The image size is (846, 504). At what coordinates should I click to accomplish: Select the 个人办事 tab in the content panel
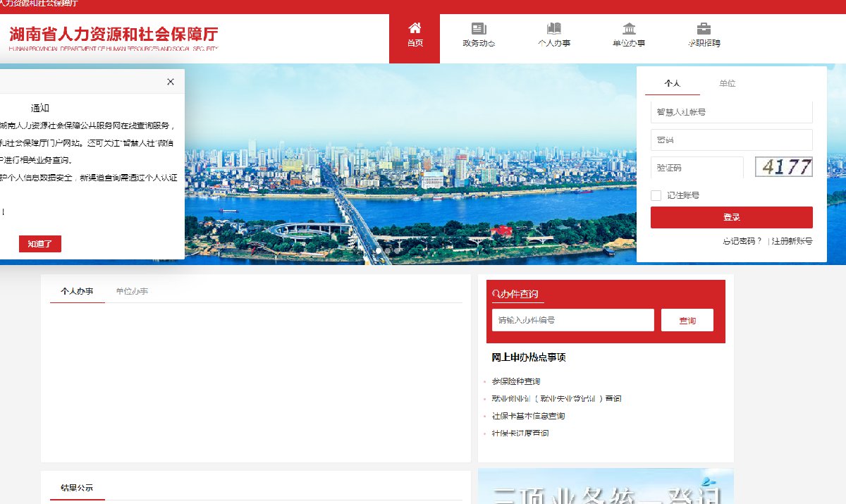(77, 291)
